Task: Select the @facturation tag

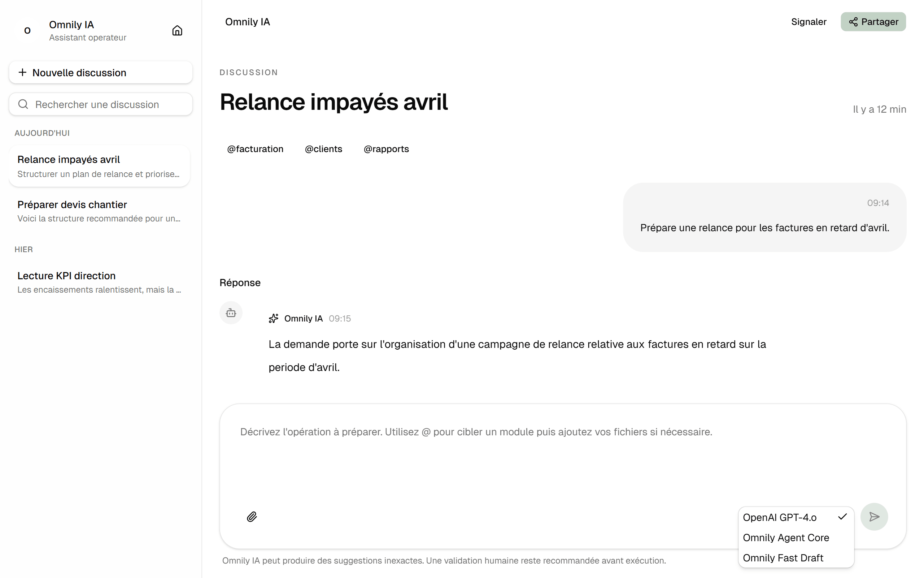Action: click(255, 149)
